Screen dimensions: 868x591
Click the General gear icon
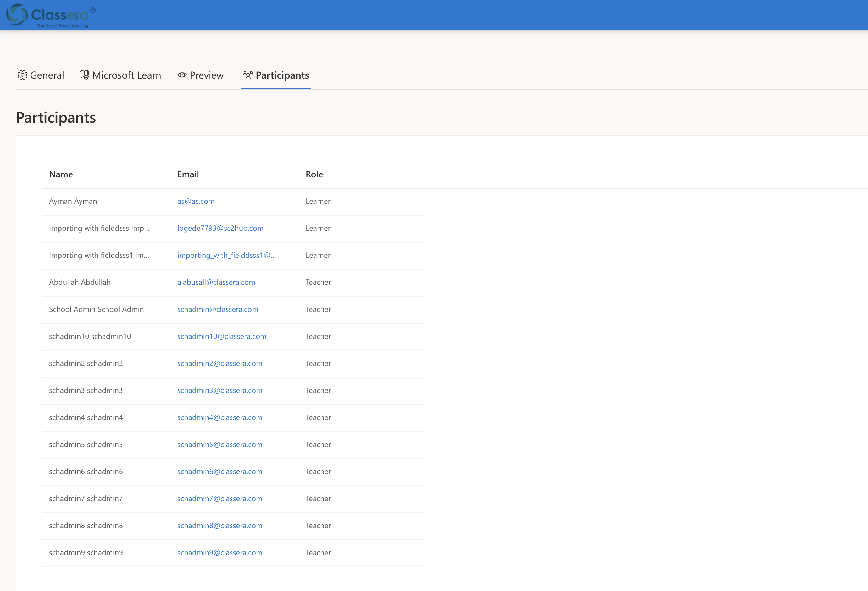tap(22, 75)
